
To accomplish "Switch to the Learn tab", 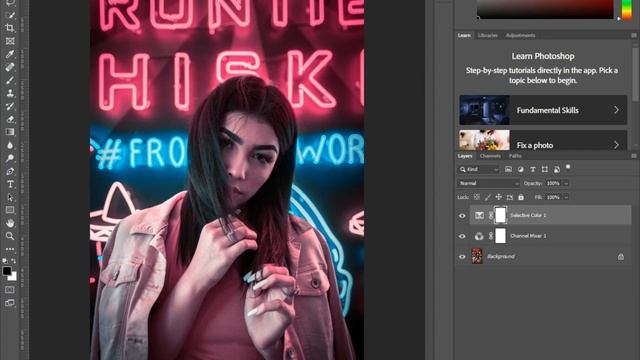I will 464,36.
